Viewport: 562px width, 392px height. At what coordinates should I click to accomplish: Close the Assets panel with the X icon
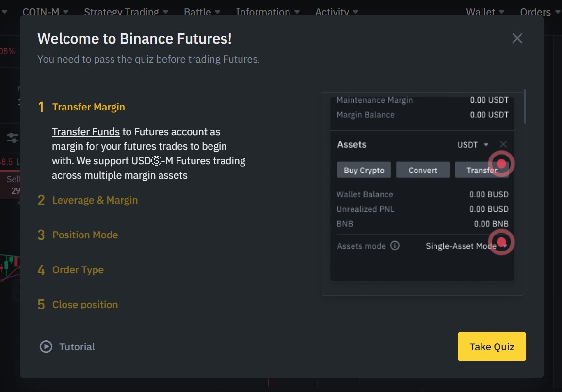(503, 144)
